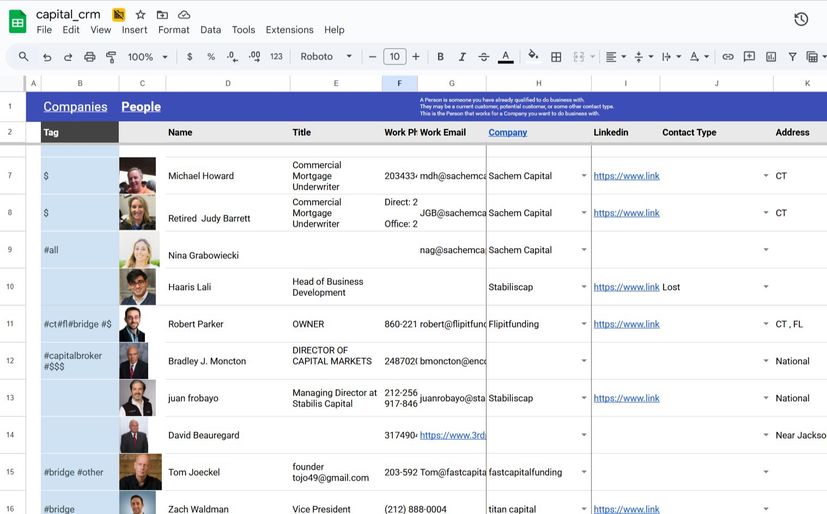The image size is (827, 514).
Task: Open the Extensions menu
Action: (x=290, y=30)
